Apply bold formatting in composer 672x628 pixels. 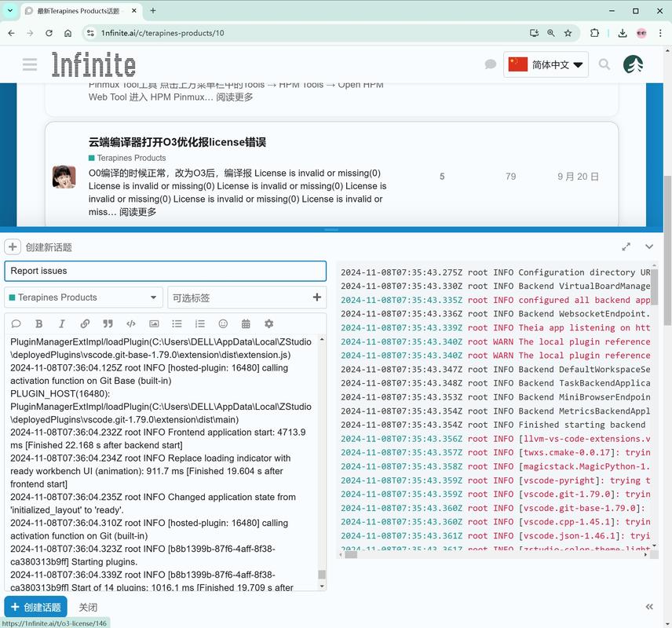pyautogui.click(x=39, y=323)
